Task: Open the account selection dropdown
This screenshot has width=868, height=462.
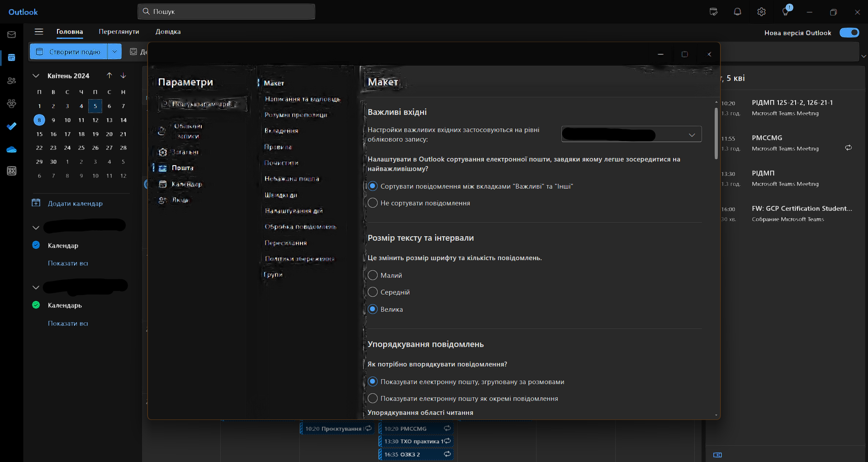Action: click(631, 134)
